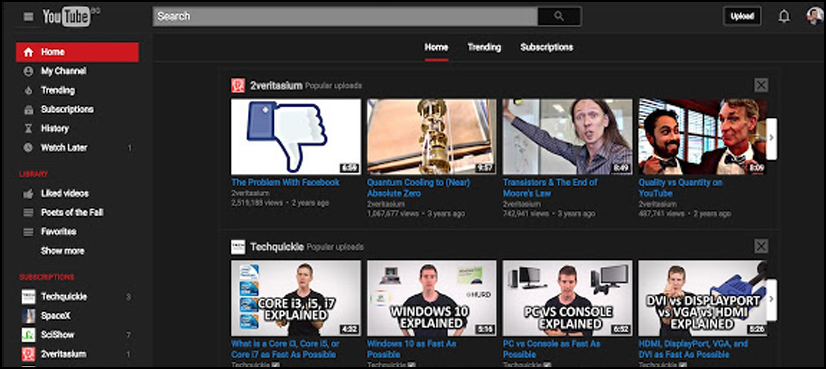The height and width of the screenshot is (369, 826).
Task: Click the Favorites playlist icon
Action: pyautogui.click(x=28, y=232)
